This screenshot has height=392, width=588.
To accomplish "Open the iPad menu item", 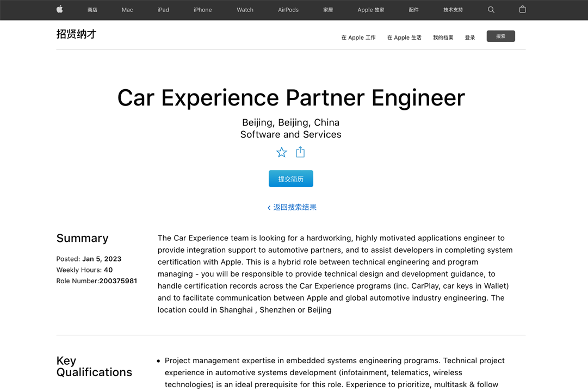I will pyautogui.click(x=163, y=10).
